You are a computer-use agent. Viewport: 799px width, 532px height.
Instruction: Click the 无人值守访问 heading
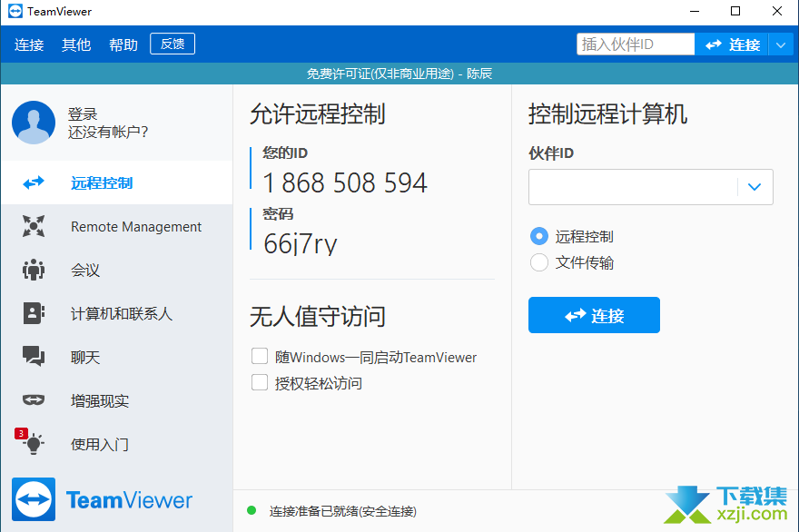[318, 316]
